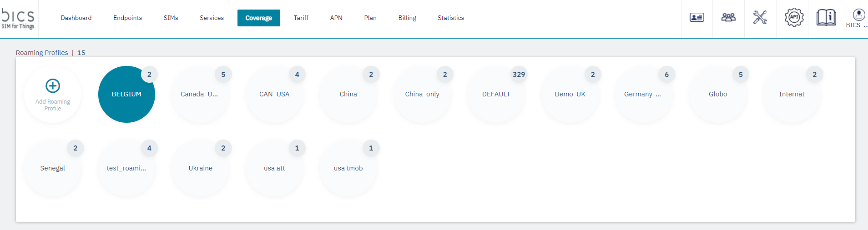Select the usa tmob roaming profile
Screen dimensions: 868x230
(348, 169)
